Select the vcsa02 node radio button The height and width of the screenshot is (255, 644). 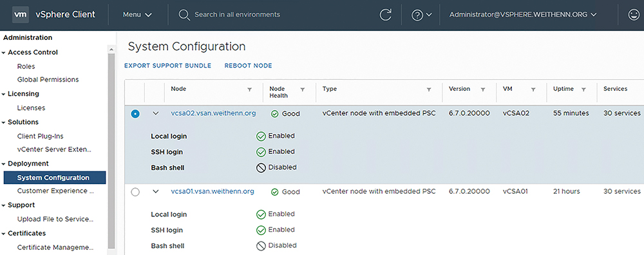coord(135,114)
